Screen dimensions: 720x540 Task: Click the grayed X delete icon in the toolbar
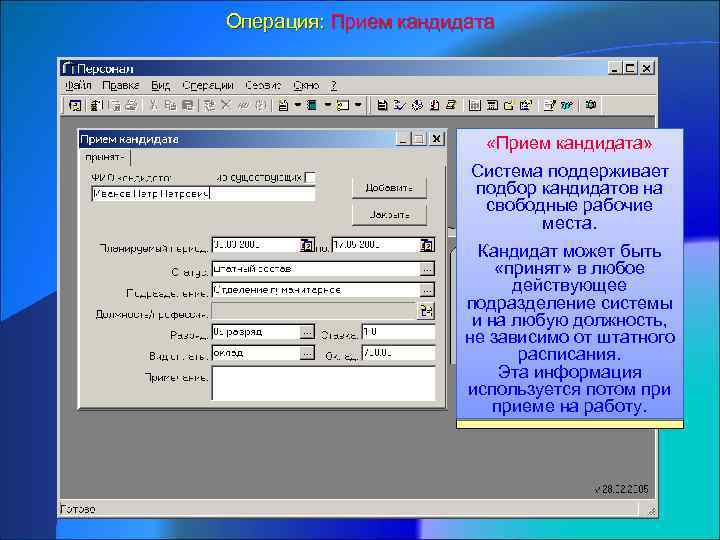point(225,105)
